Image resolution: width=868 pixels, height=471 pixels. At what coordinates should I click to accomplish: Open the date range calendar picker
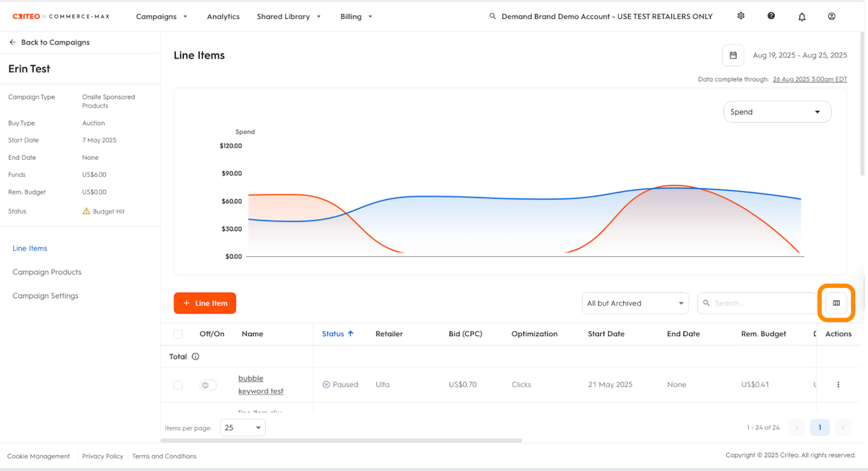coord(733,56)
